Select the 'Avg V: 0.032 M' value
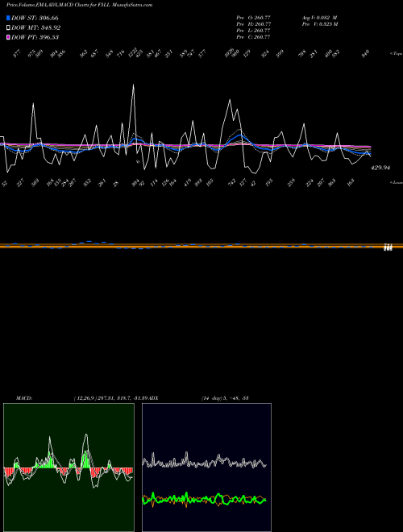The height and width of the screenshot is (532, 403). [x=319, y=17]
